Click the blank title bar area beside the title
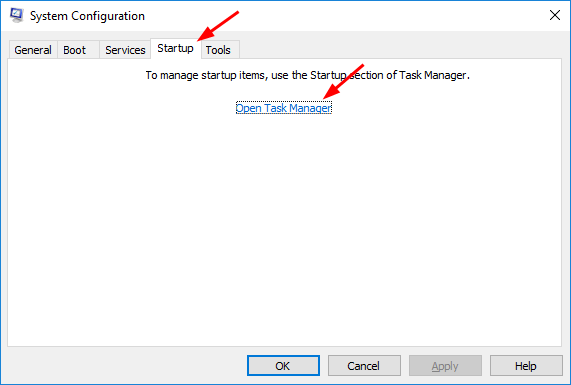Image resolution: width=571 pixels, height=385 pixels. click(x=346, y=16)
